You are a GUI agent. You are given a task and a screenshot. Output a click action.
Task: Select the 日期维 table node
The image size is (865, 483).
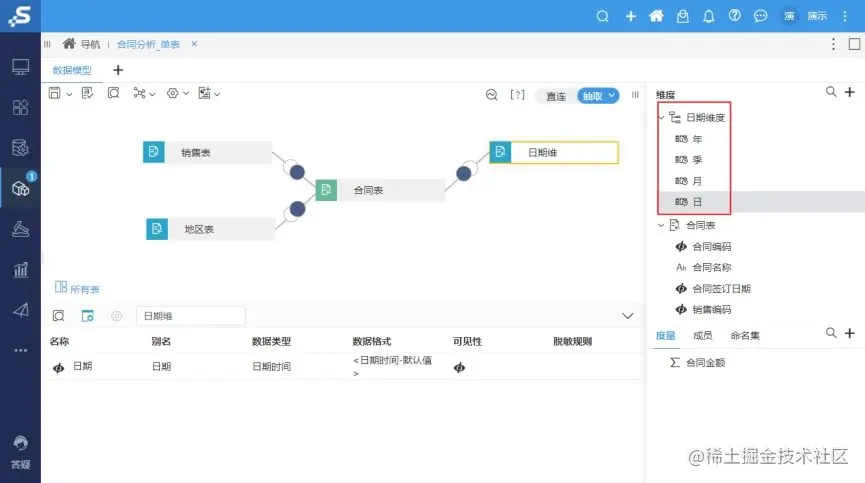coord(554,153)
